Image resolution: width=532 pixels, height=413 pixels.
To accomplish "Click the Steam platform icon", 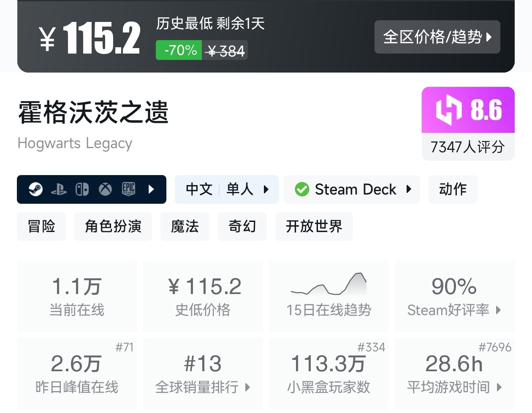I will pyautogui.click(x=35, y=189).
